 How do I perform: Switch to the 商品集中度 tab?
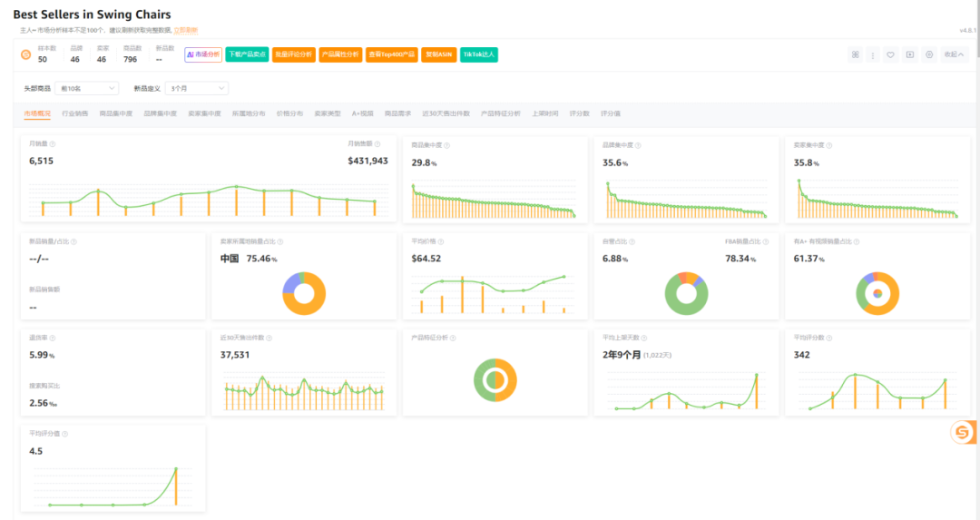tap(115, 113)
